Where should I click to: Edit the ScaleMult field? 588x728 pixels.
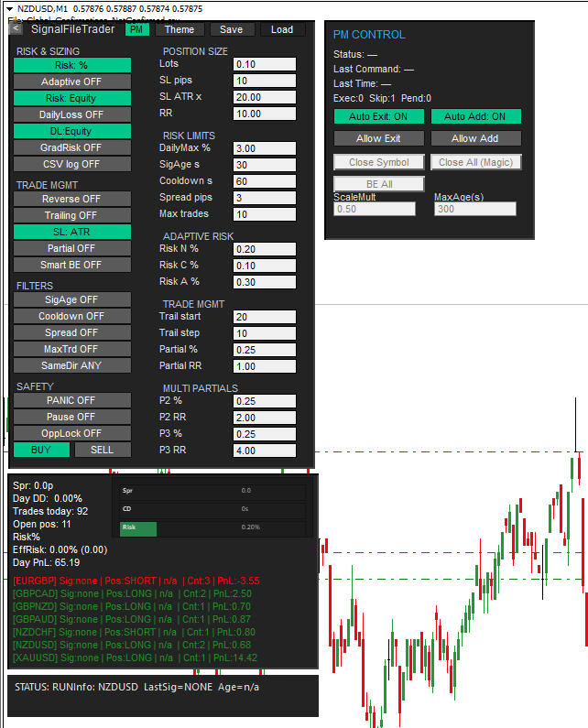tap(375, 209)
